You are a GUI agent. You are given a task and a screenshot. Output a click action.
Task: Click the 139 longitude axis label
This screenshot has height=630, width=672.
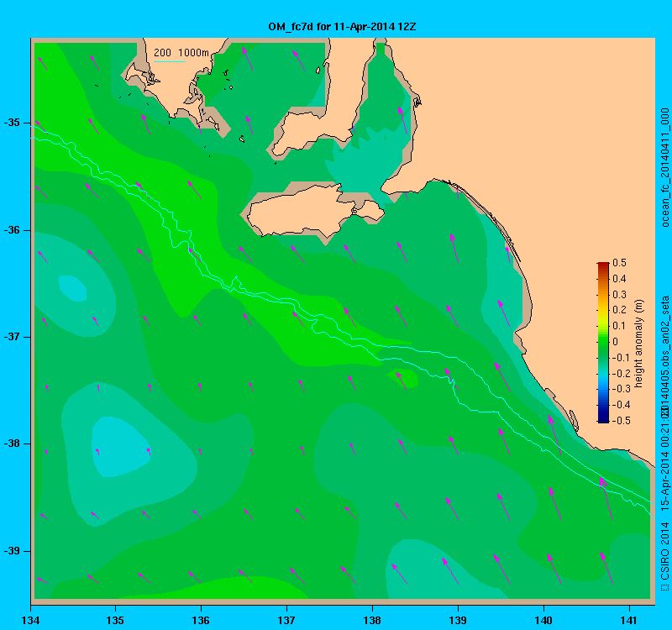coord(458,620)
